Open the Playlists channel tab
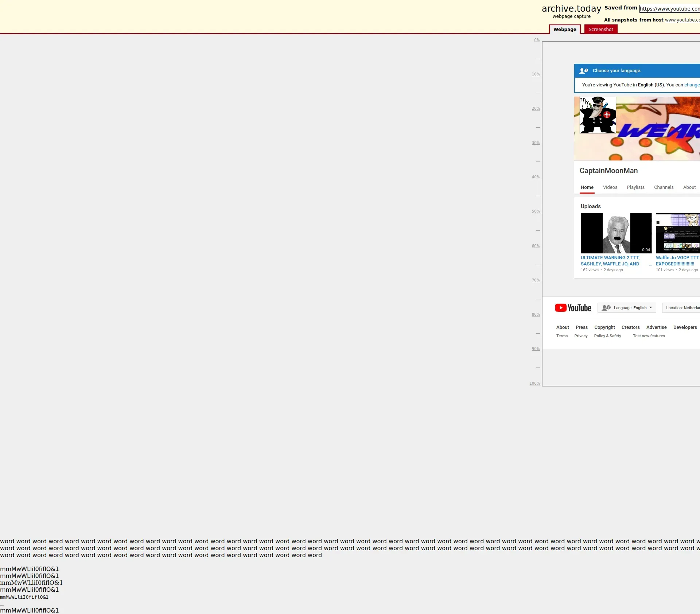This screenshot has width=700, height=614. coord(635,187)
